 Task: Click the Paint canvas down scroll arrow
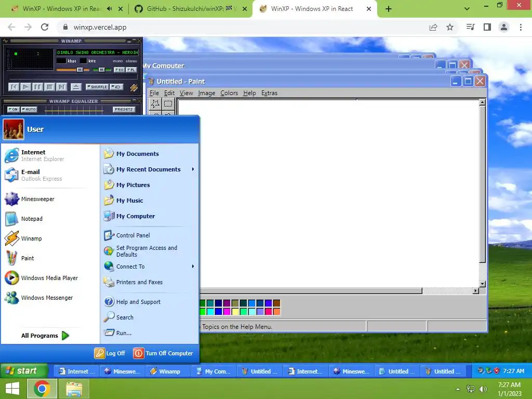point(483,284)
